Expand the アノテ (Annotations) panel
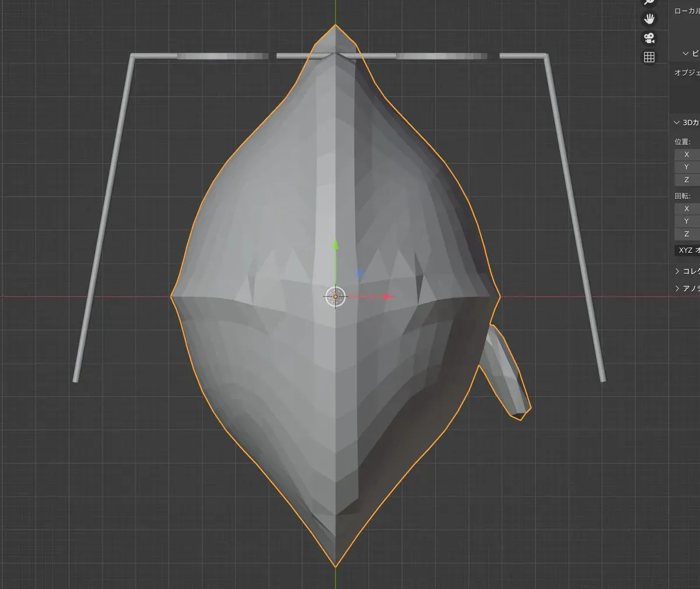Viewport: 700px width, 589px height. [677, 288]
